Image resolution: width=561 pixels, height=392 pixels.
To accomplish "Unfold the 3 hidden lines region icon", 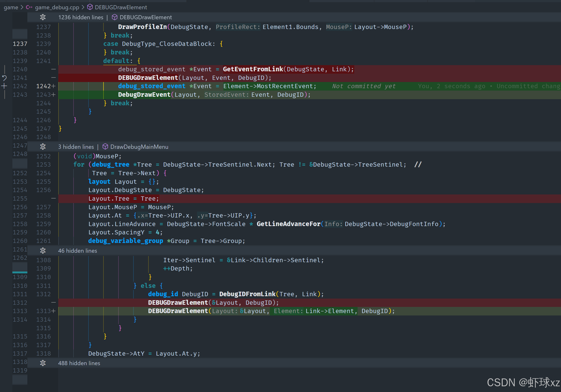I will (x=43, y=147).
